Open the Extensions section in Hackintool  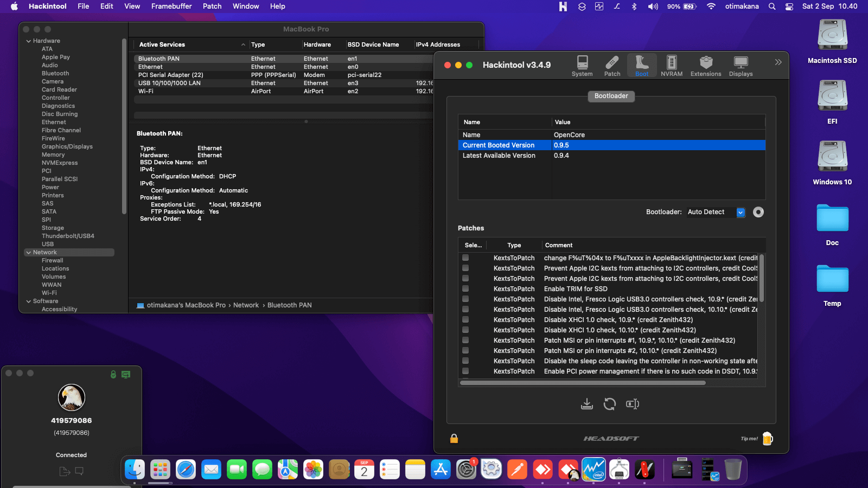(706, 66)
